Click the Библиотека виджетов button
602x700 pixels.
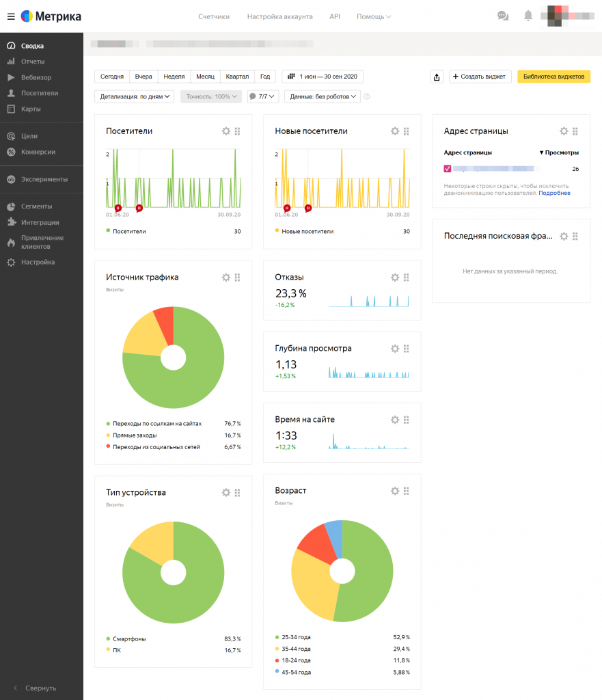pyautogui.click(x=553, y=77)
